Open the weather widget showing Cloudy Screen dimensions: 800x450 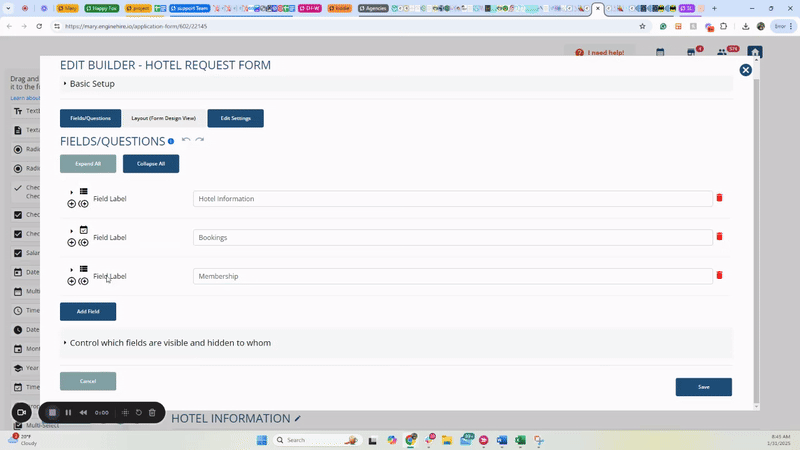(24, 440)
